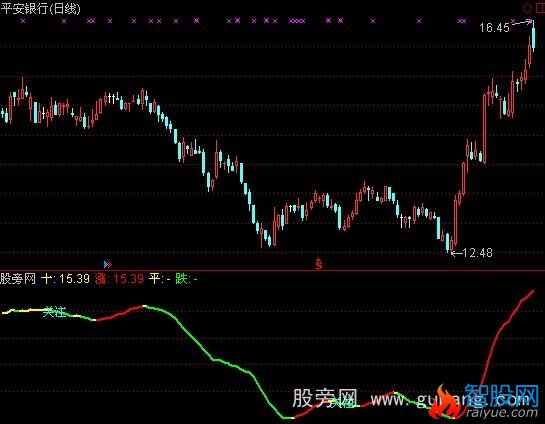Click the green 跌: - indicator value
Screen dimensions: 545x424
(x=187, y=279)
